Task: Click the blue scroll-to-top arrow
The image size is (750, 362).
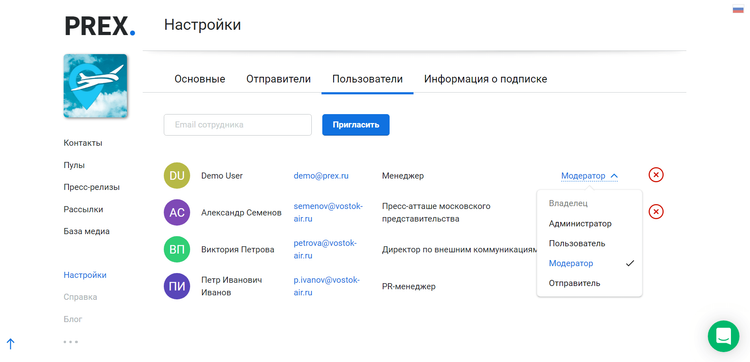Action: point(11,343)
